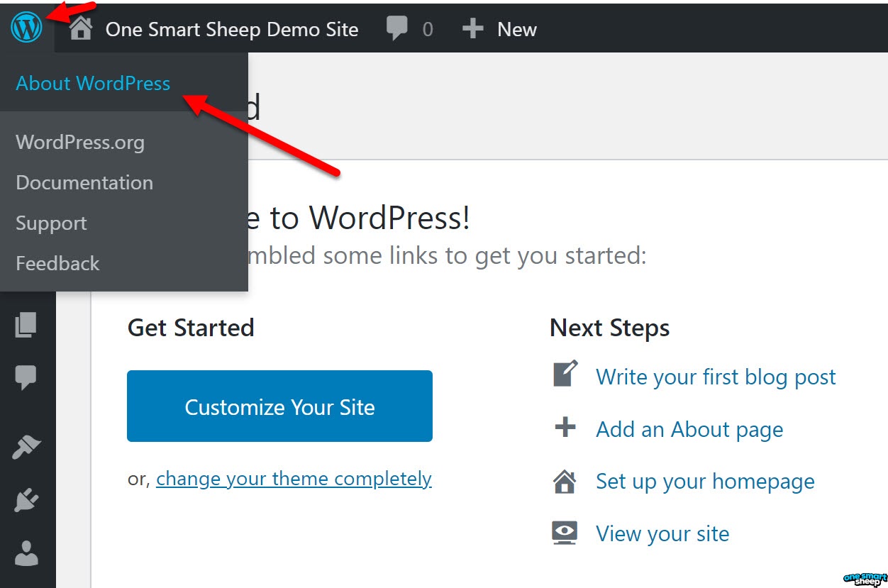Click the pencil icon beside Write your first blog post
The height and width of the screenshot is (588, 888).
565,374
